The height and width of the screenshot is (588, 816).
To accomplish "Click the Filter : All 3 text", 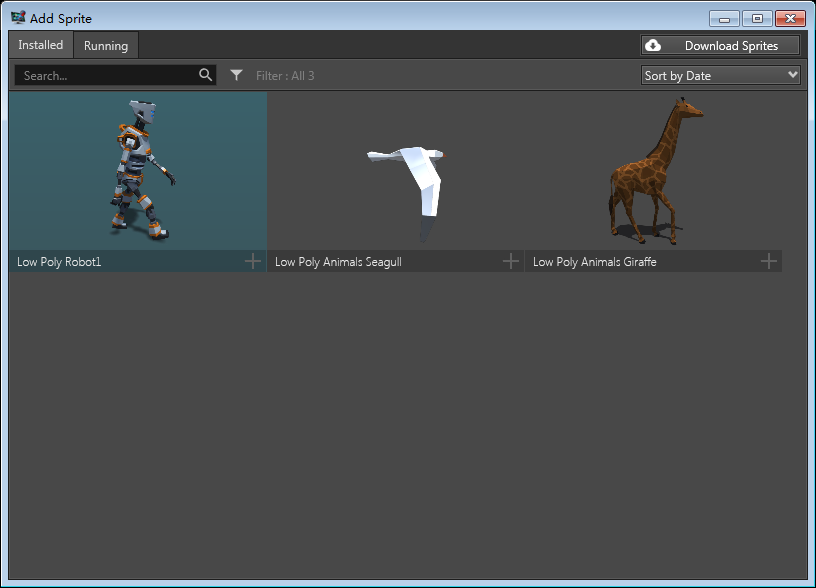I will click(285, 76).
